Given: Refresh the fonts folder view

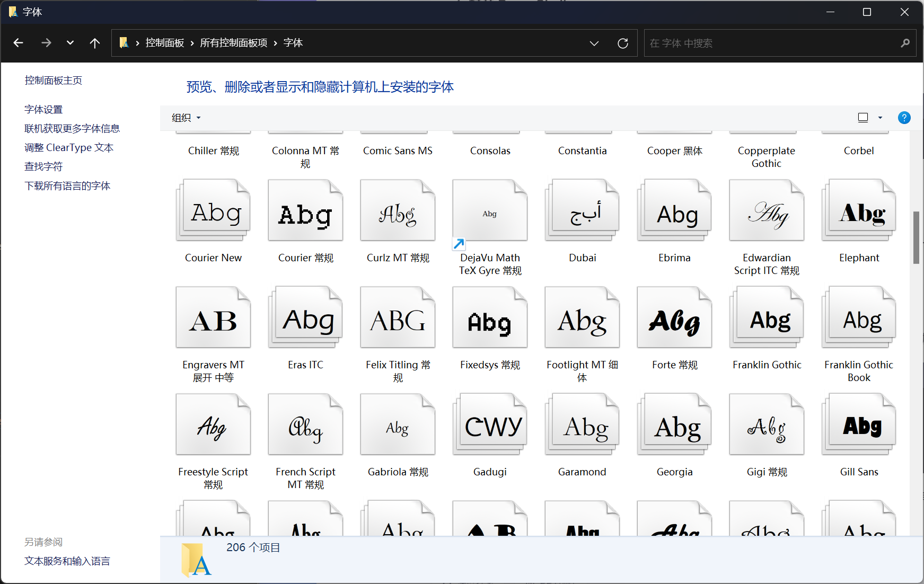Looking at the screenshot, I should pos(623,43).
